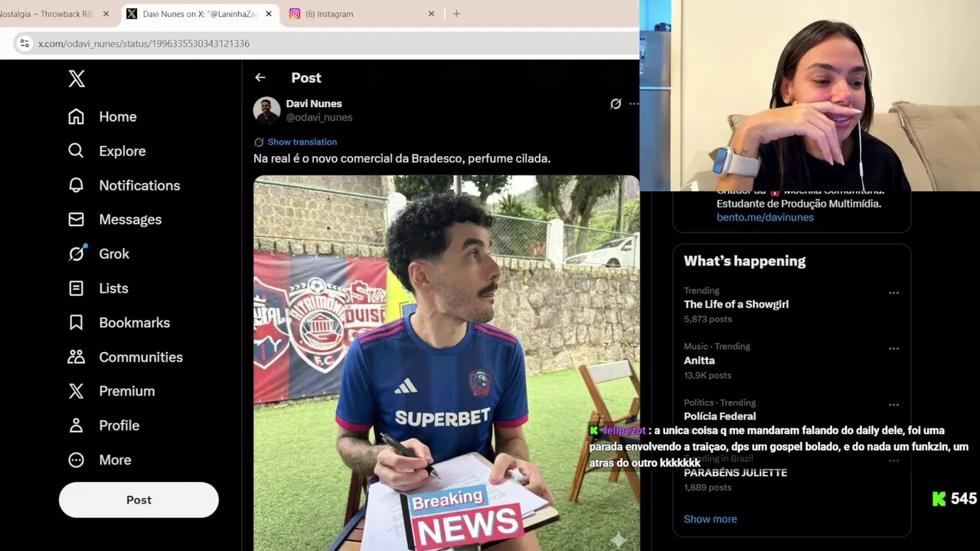Image resolution: width=980 pixels, height=551 pixels.
Task: Open options for PARABÉNS JULIETTE trend
Action: click(x=893, y=461)
